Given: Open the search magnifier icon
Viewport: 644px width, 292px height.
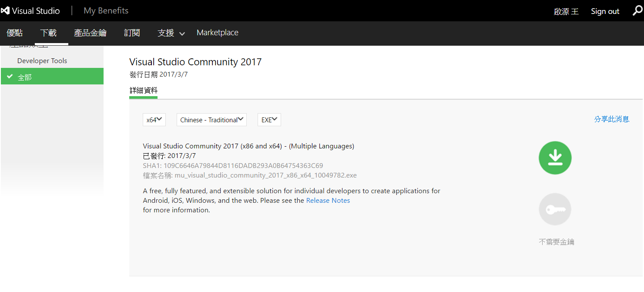Looking at the screenshot, I should pos(637,11).
